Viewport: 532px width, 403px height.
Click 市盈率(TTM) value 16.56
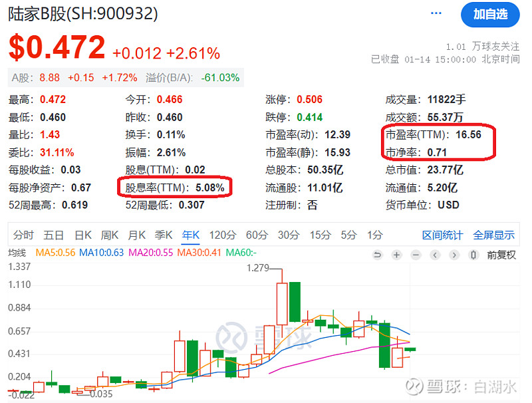(468, 135)
